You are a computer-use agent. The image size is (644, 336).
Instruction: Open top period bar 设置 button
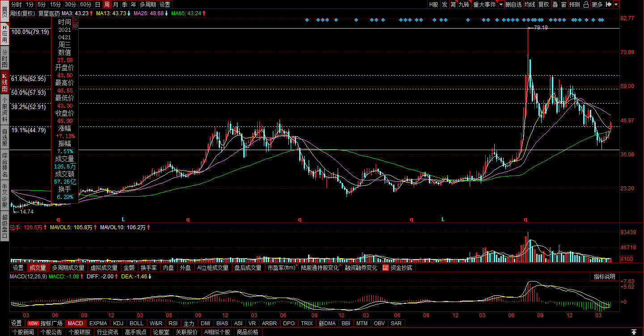point(165,4)
